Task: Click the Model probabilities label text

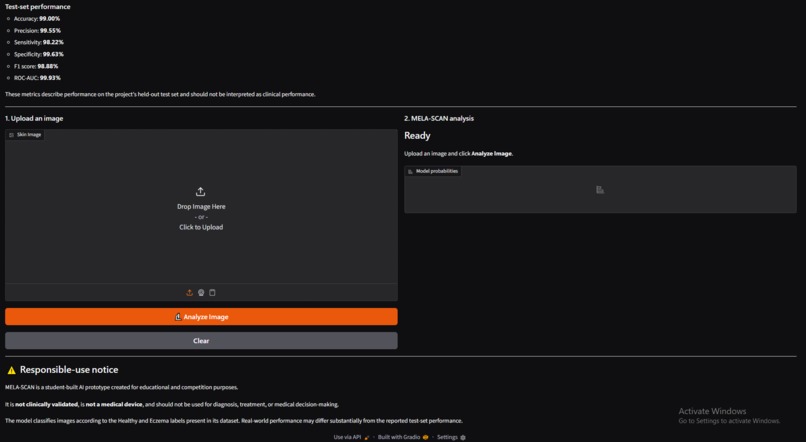Action: (436, 171)
